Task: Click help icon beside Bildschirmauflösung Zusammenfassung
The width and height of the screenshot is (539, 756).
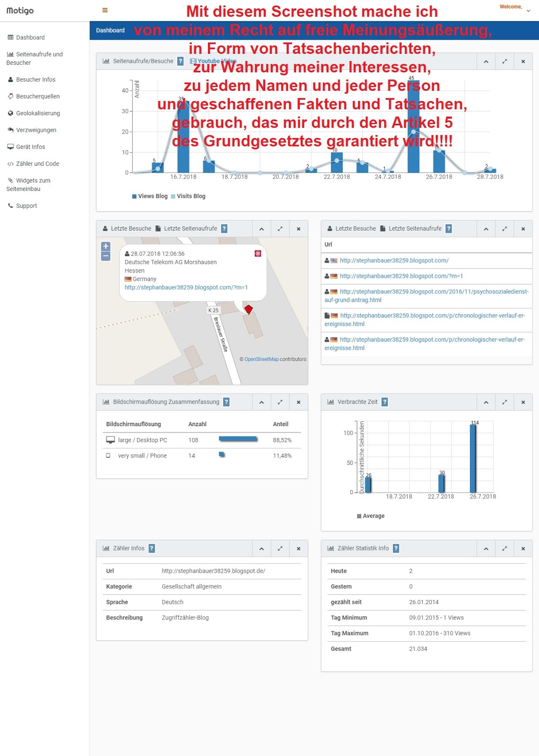Action: pyautogui.click(x=226, y=402)
